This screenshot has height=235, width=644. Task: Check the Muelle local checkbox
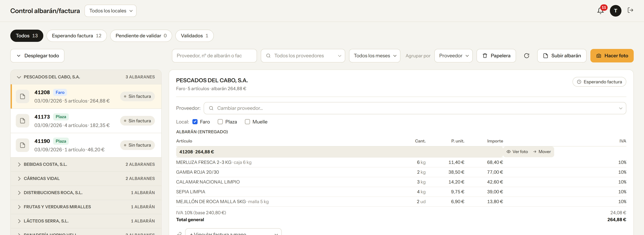click(247, 122)
